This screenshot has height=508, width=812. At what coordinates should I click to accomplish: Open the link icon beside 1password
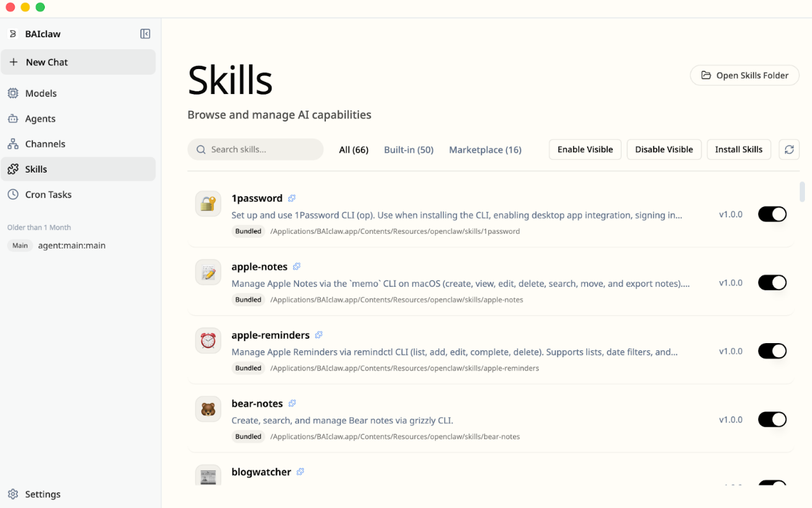click(x=292, y=198)
